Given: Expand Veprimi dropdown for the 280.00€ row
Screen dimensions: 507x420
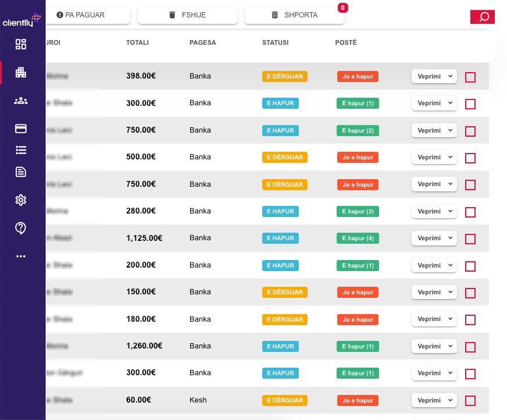Looking at the screenshot, I should (434, 211).
